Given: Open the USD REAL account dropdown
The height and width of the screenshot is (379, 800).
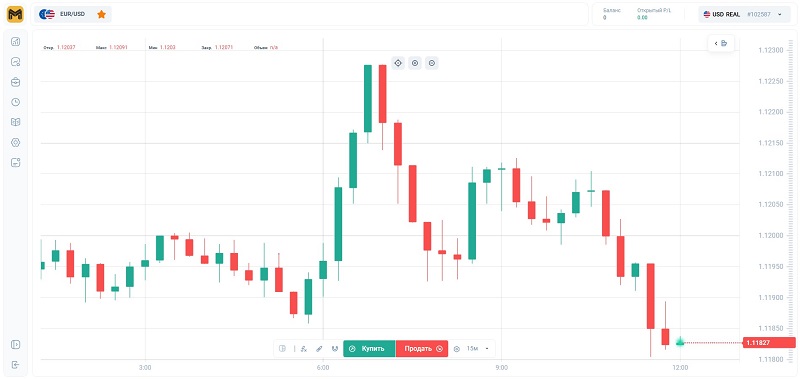Looking at the screenshot, I should [x=743, y=14].
